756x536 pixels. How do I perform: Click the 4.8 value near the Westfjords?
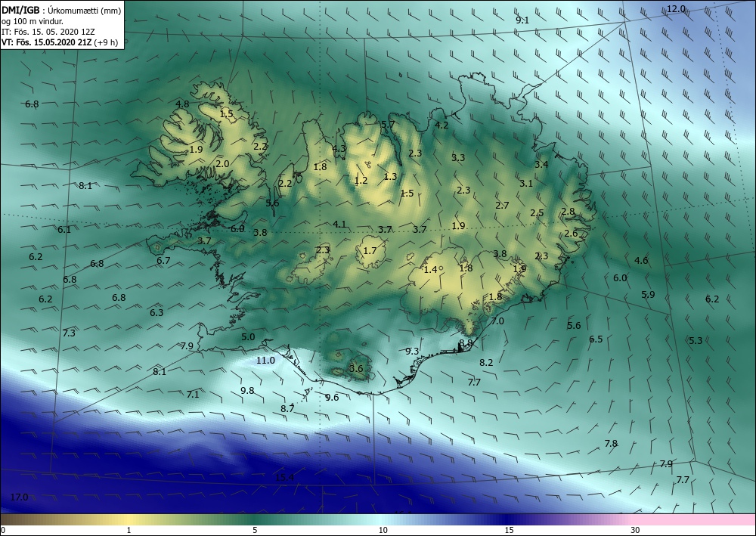click(182, 104)
